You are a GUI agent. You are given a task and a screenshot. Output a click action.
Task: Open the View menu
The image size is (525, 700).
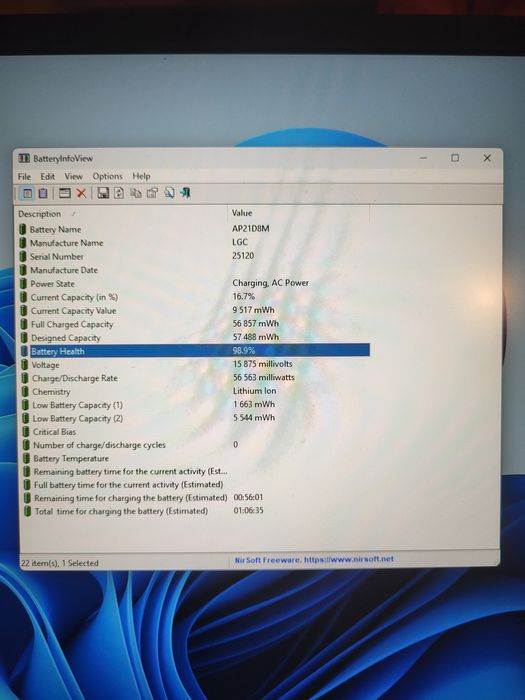point(74,176)
